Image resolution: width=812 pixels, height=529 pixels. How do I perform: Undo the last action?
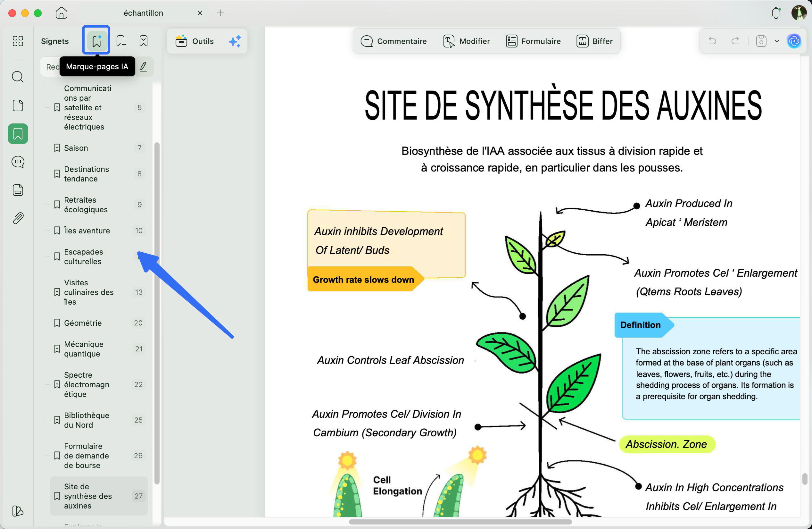tap(712, 41)
